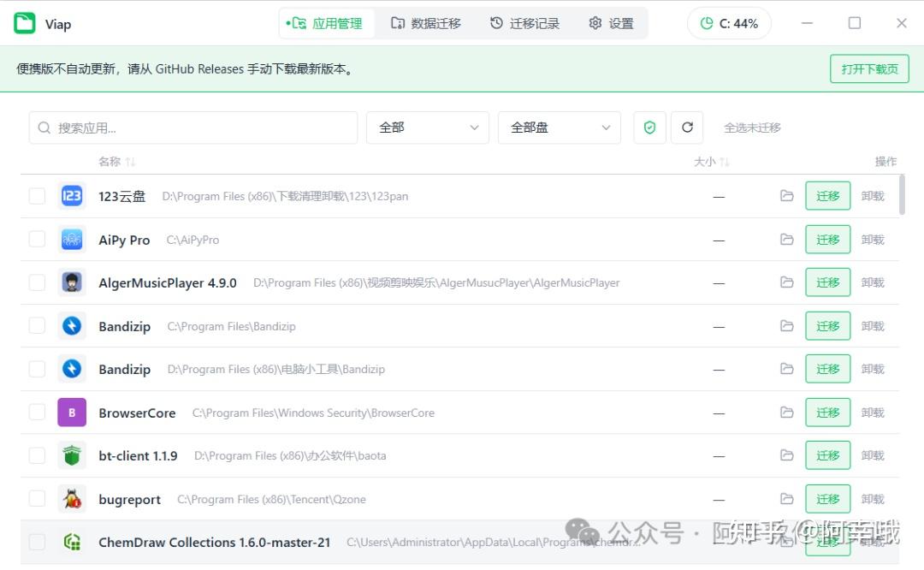Check the 电脑小工具\Bandizip row checkbox

37,369
